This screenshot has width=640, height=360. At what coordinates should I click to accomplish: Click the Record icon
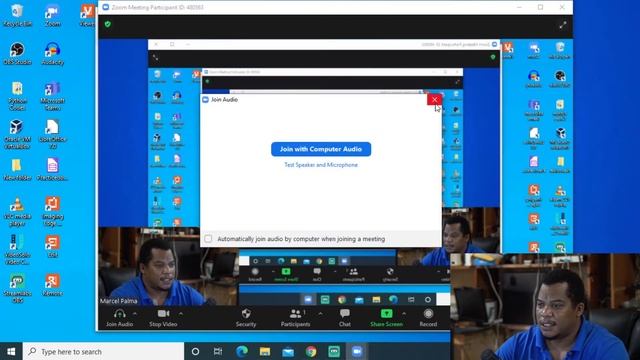[428, 313]
